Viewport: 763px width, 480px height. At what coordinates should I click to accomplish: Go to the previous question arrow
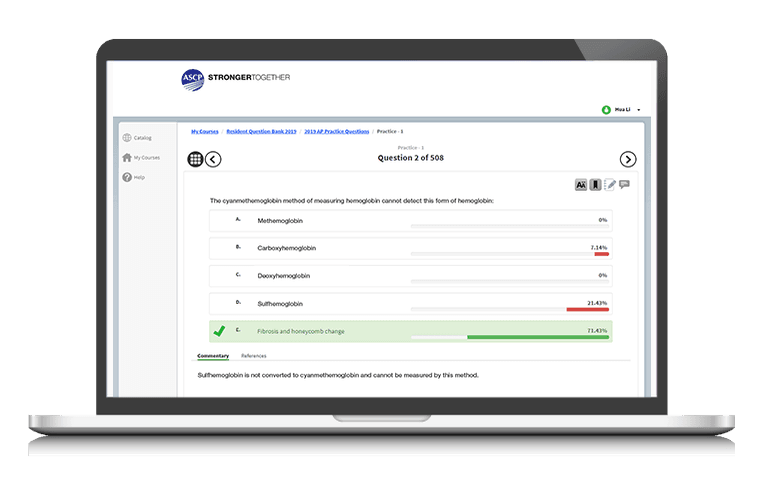[213, 159]
